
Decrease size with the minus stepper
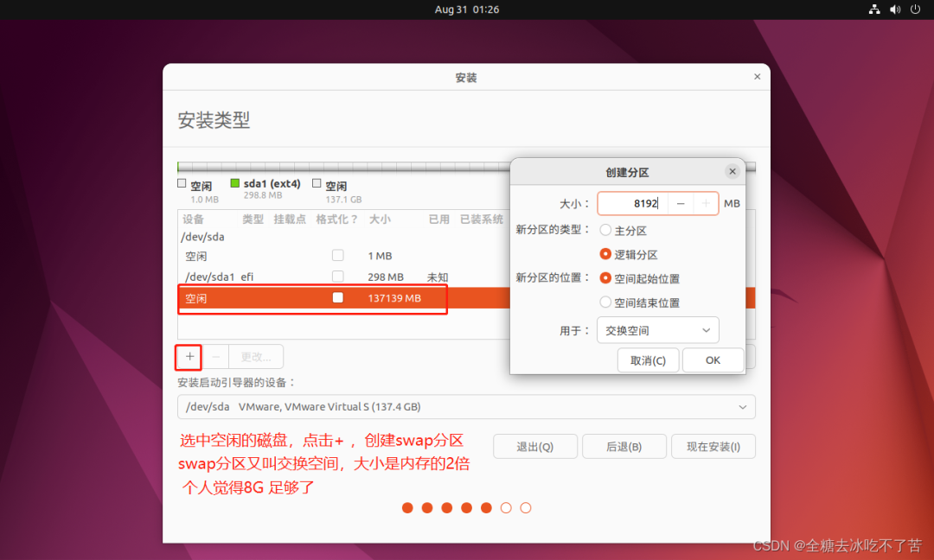coord(681,204)
